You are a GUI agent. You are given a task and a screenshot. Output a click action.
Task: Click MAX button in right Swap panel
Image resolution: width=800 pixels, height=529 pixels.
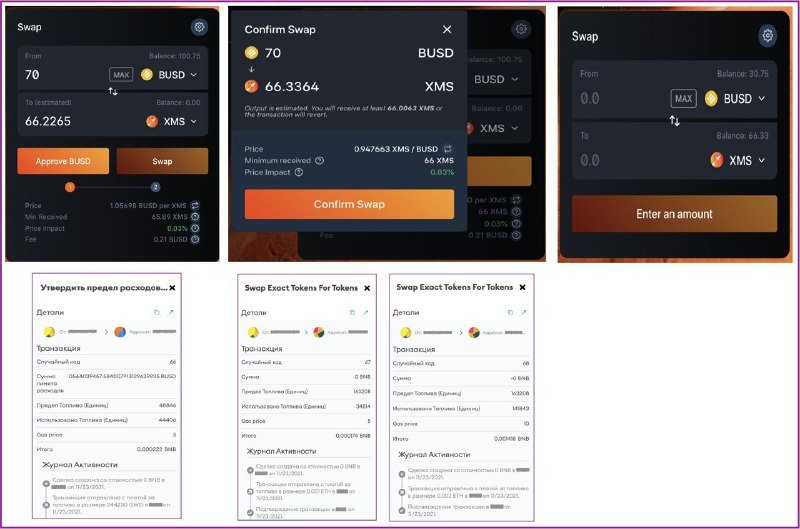pos(683,98)
